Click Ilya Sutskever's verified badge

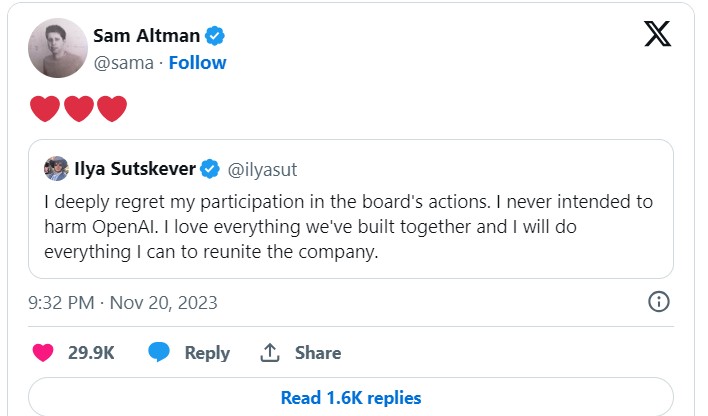point(210,169)
